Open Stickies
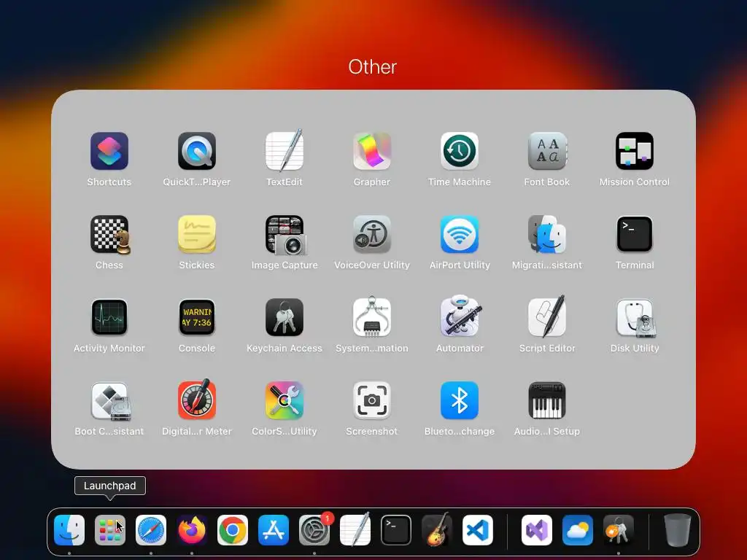Image resolution: width=747 pixels, height=560 pixels. tap(197, 234)
